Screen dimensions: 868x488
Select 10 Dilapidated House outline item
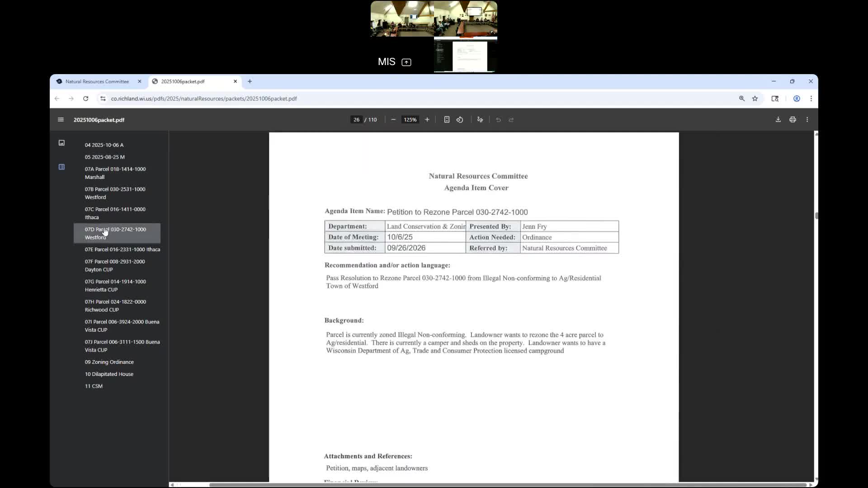(x=109, y=374)
